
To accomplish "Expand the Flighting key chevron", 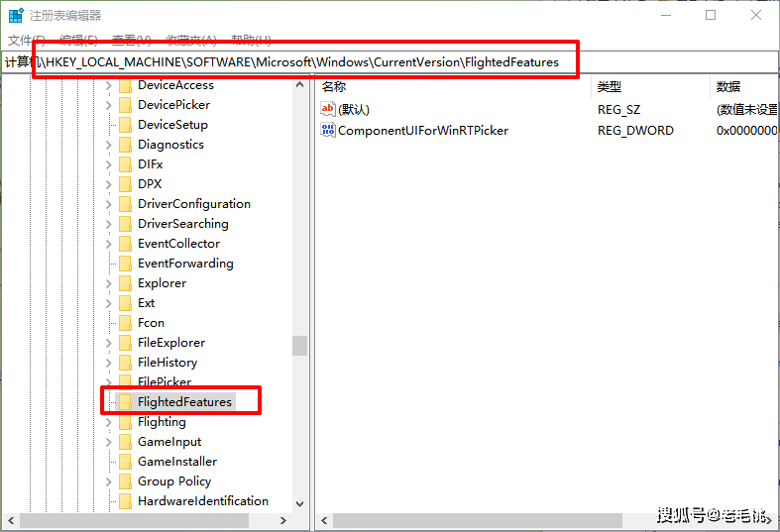I will [109, 422].
